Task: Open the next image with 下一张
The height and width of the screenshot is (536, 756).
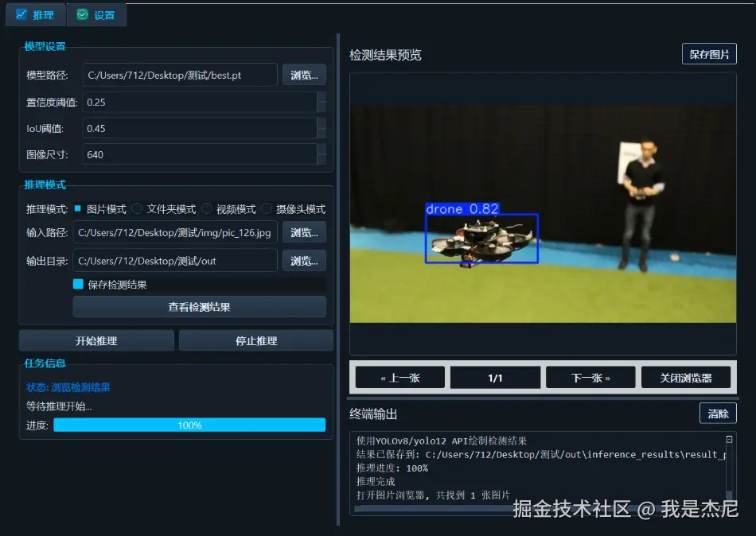Action: point(590,376)
